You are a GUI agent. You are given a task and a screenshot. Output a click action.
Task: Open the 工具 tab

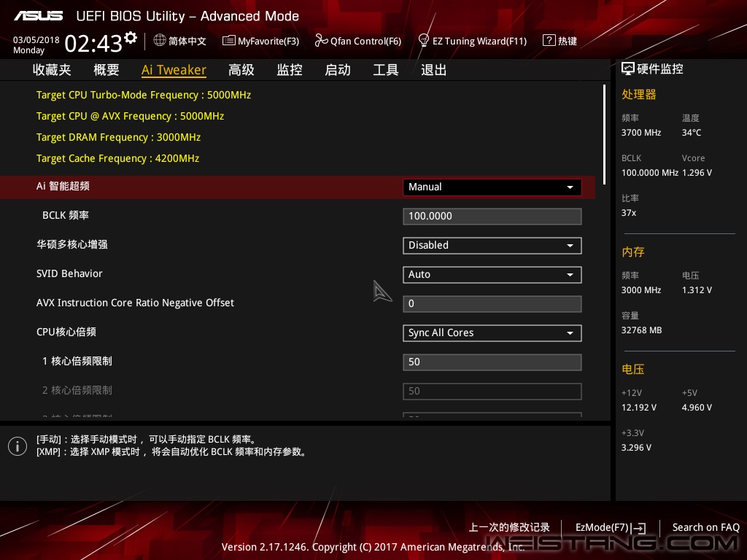(x=386, y=70)
